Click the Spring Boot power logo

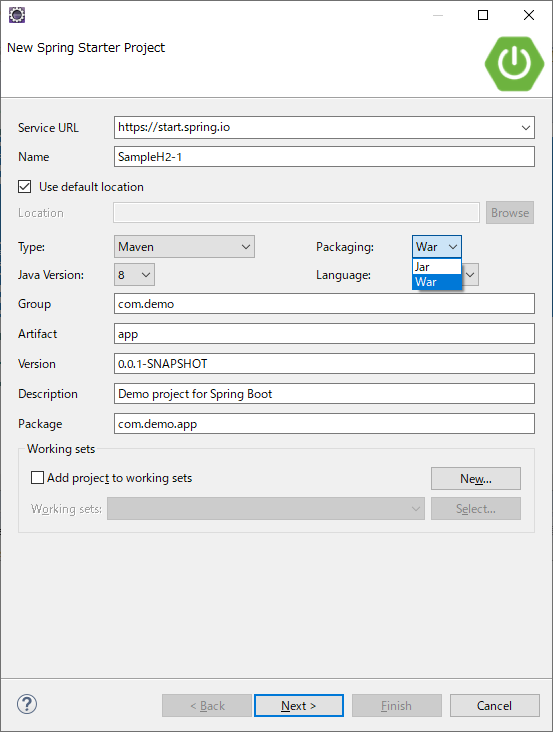(x=514, y=63)
